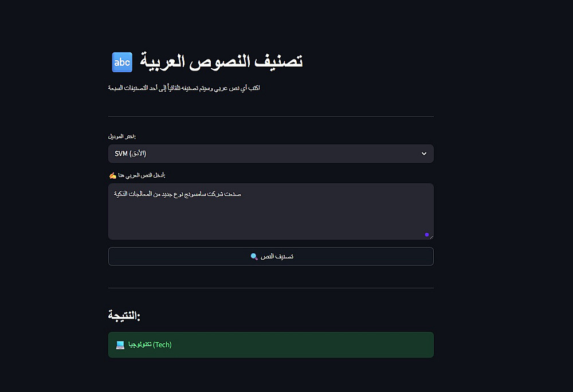Click on the entered Samsung sentence text
The height and width of the screenshot is (392, 573).
point(178,195)
